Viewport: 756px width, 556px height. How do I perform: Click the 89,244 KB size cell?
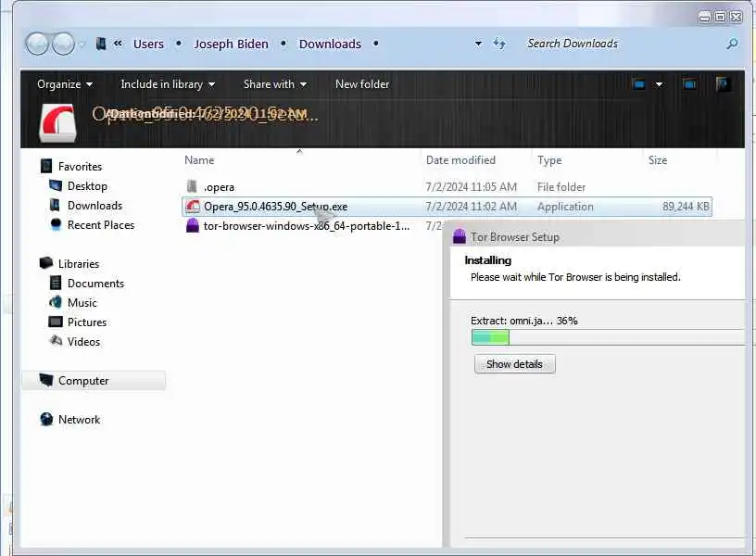click(x=686, y=207)
